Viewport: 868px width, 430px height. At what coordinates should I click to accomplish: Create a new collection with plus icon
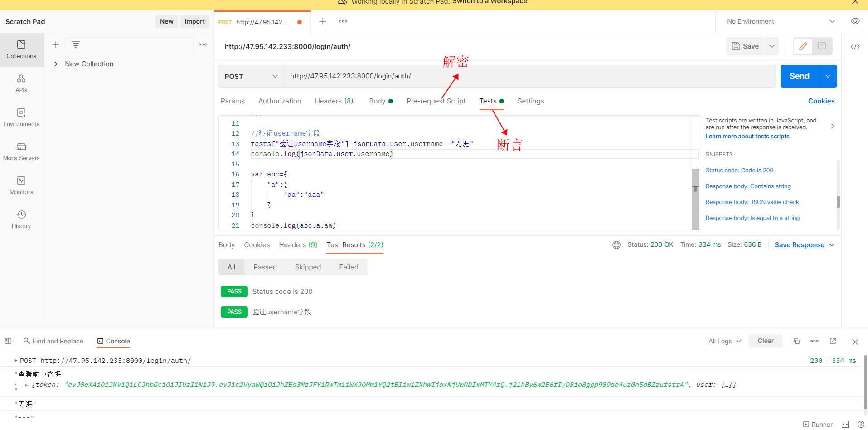tap(56, 44)
